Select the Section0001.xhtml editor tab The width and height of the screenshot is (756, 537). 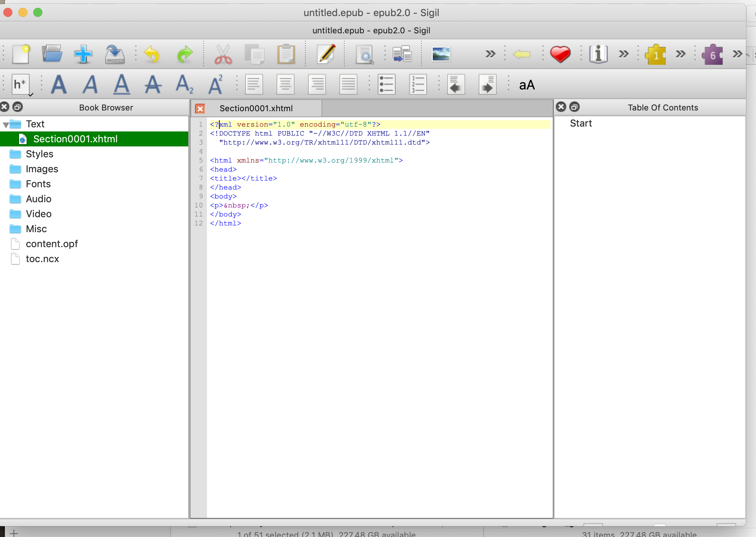click(256, 109)
